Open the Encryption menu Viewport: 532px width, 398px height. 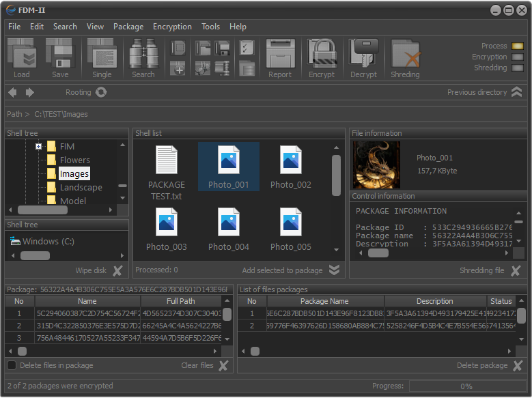point(172,27)
